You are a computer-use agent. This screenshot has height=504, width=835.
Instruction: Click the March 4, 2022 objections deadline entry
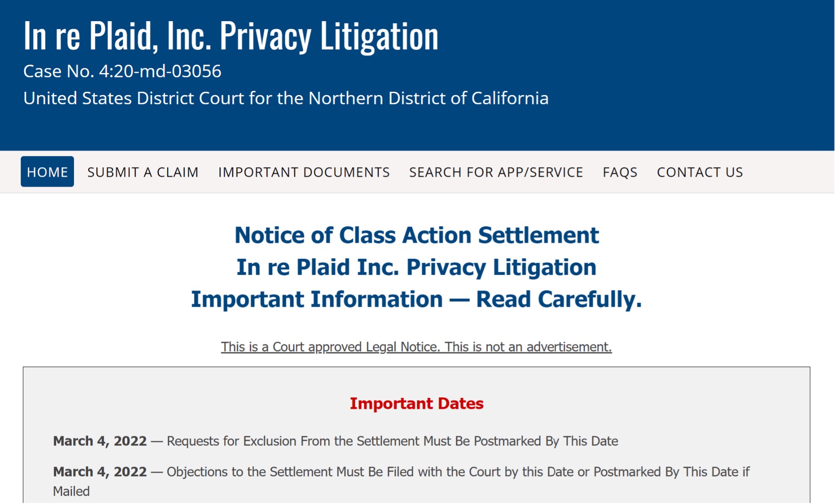tap(401, 471)
